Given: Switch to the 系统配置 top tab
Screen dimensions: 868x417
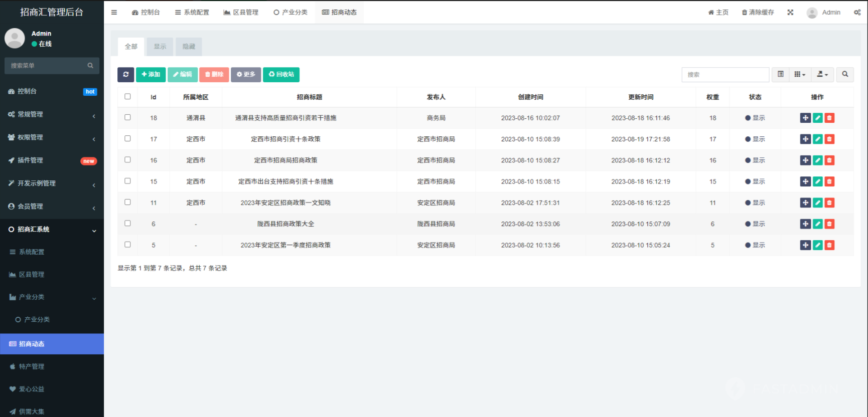Looking at the screenshot, I should (192, 13).
